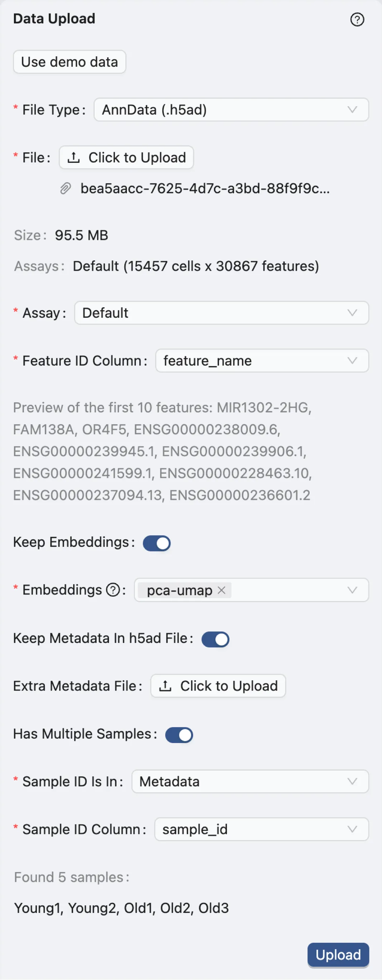The height and width of the screenshot is (980, 382).
Task: Turn off Has Multiple Samples switch
Action: coord(179,735)
